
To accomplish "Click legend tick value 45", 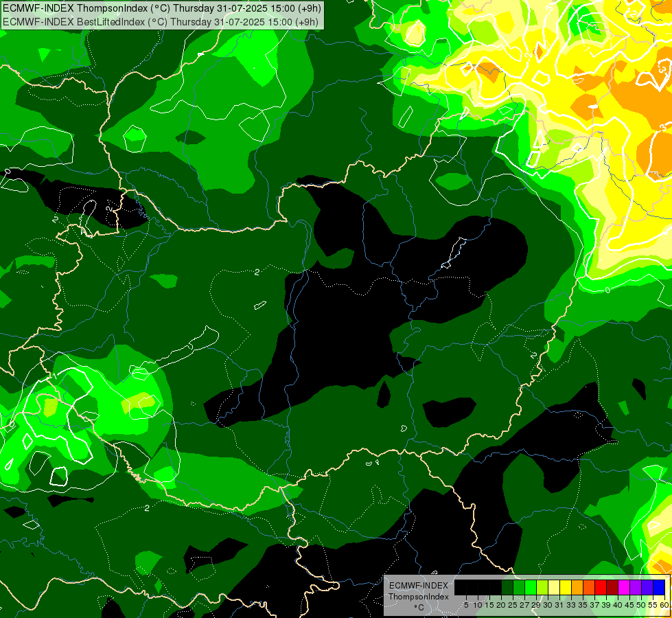I will point(629,605).
